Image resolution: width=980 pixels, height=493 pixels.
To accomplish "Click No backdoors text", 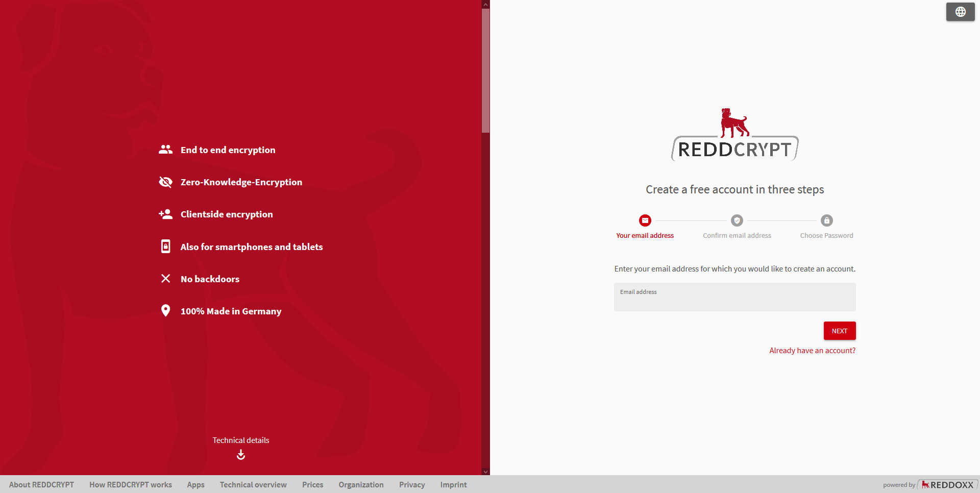I will [210, 279].
